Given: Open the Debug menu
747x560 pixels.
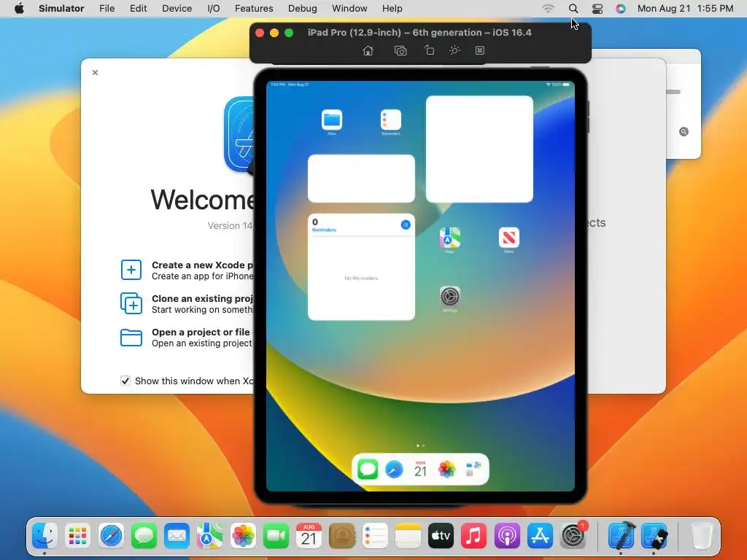Looking at the screenshot, I should click(x=303, y=8).
